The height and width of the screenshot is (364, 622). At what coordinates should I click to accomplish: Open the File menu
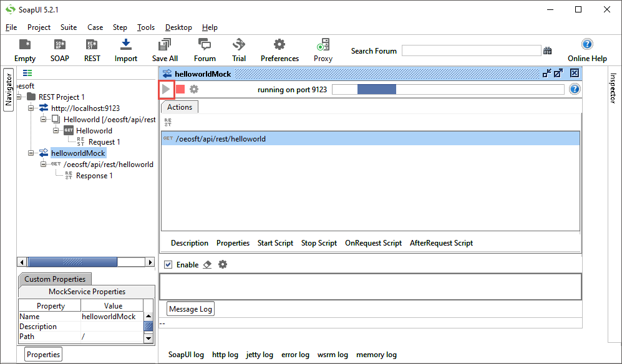[11, 27]
